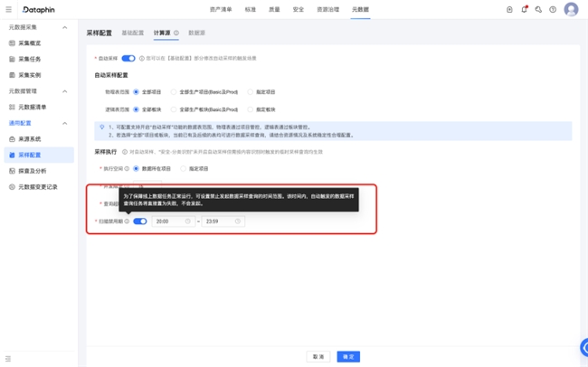
Task: Click the info icon beside 计算源 tab
Action: pos(176,33)
